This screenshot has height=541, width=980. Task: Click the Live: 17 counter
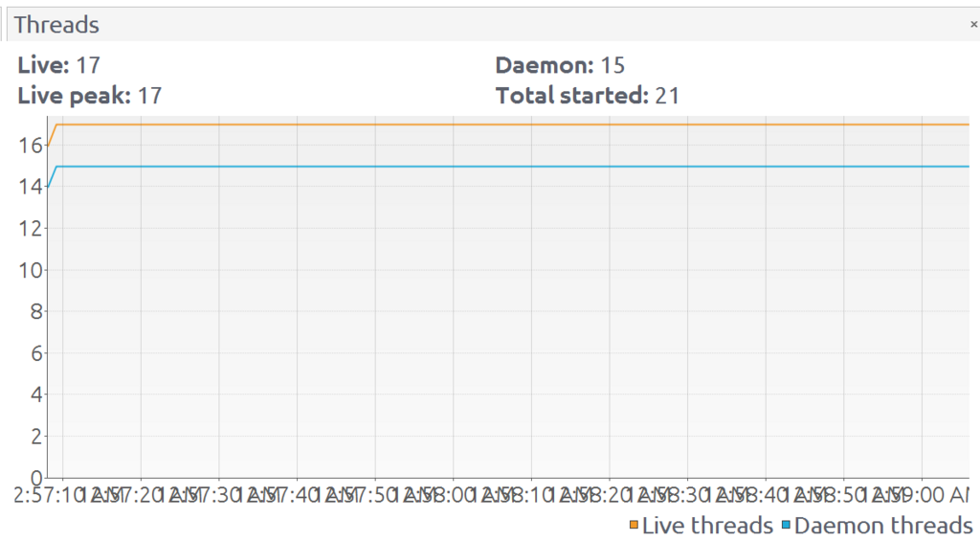(58, 65)
